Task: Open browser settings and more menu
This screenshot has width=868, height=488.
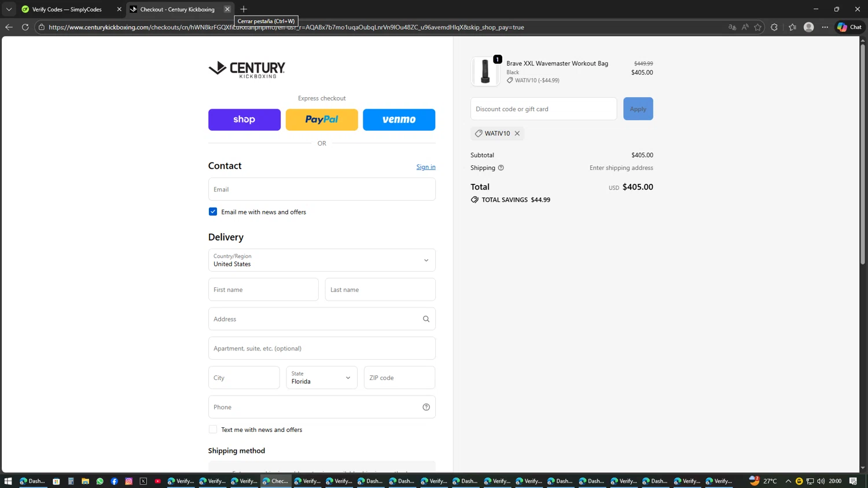Action: (825, 27)
